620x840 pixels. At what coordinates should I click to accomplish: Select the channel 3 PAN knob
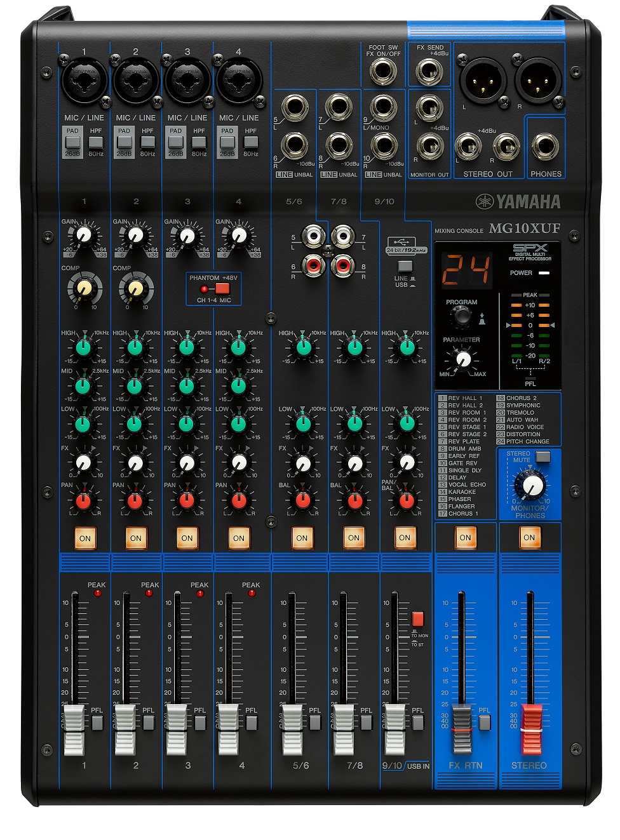(x=187, y=500)
